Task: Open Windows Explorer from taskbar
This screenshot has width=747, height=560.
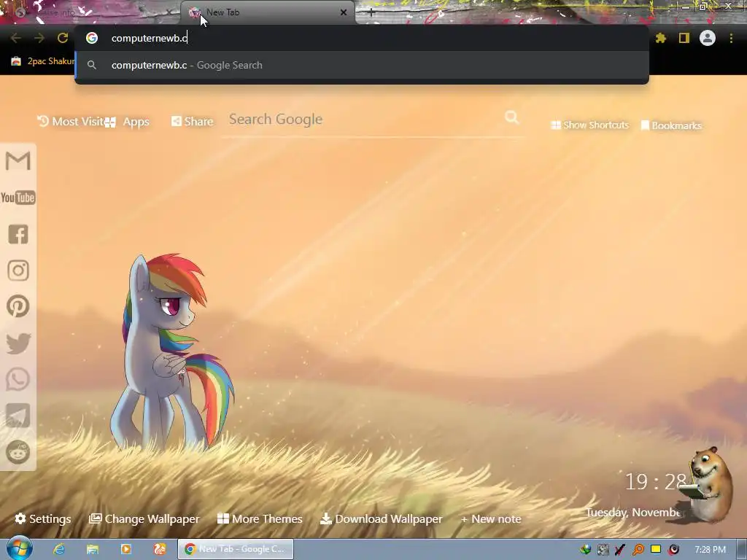Action: coord(93,549)
